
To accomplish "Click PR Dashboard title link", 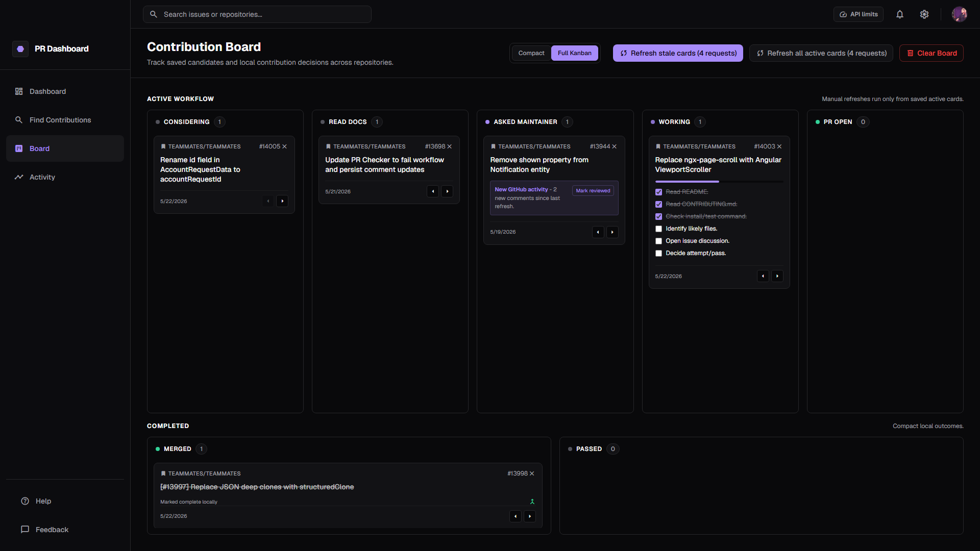I will 62,49.
